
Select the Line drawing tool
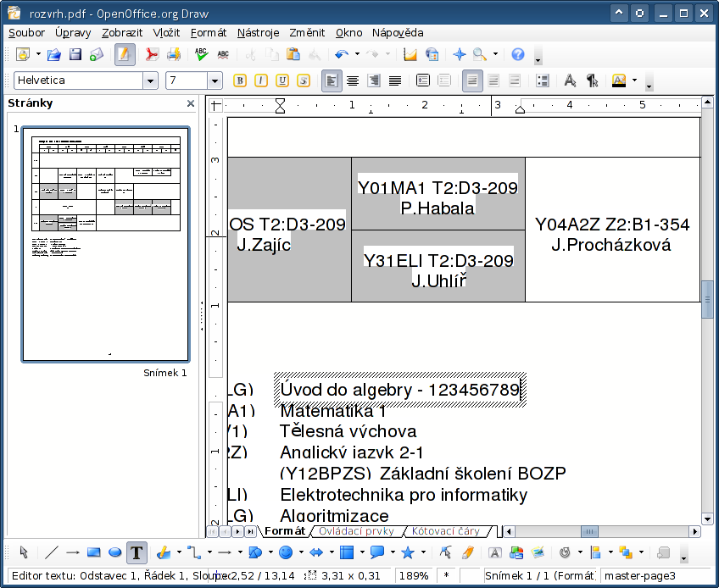(x=52, y=552)
